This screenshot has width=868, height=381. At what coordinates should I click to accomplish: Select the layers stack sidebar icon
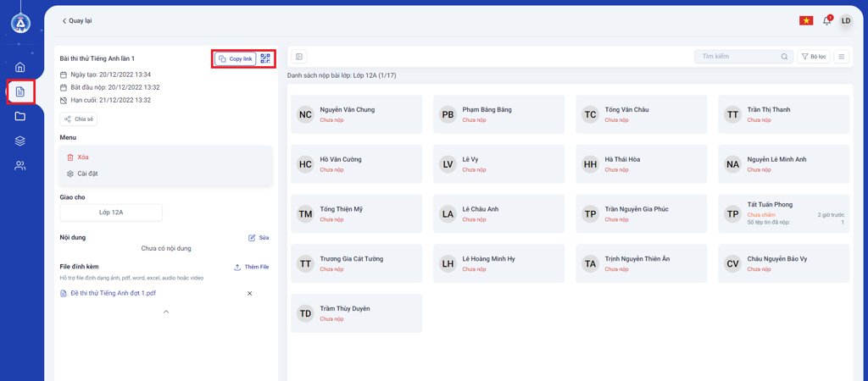(20, 141)
